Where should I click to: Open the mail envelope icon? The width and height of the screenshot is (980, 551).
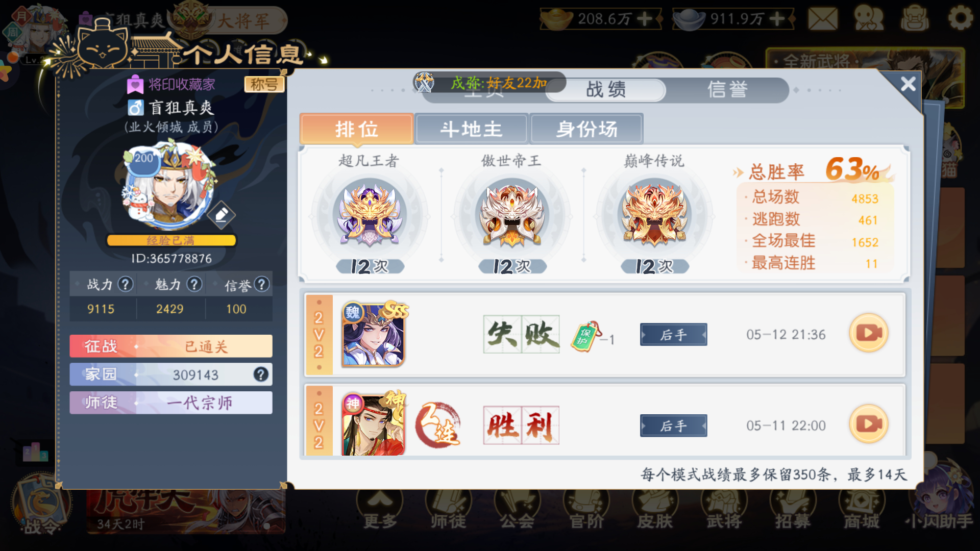pos(822,19)
